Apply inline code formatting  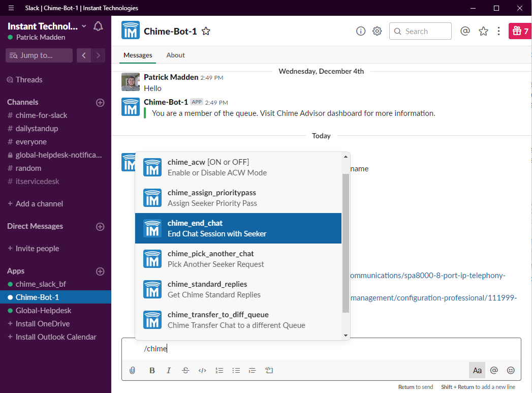pos(202,370)
